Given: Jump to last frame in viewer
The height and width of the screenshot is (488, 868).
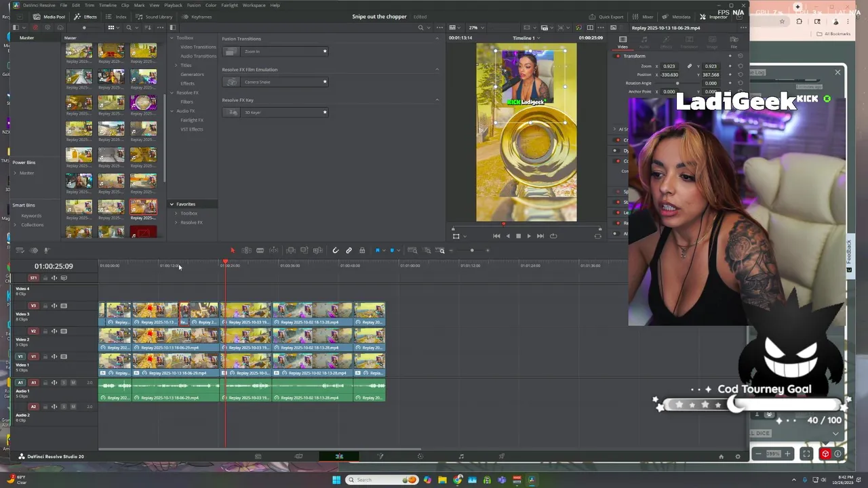Looking at the screenshot, I should (540, 236).
